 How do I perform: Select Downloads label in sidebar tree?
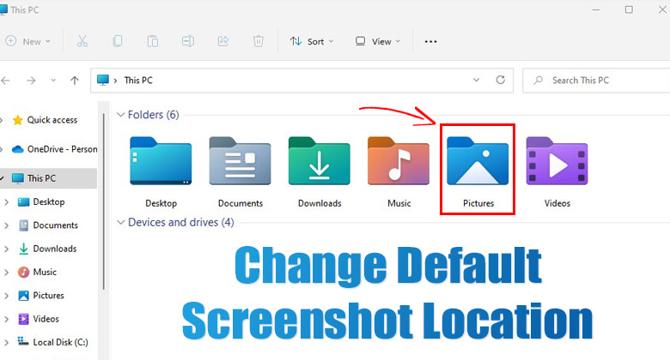coord(55,249)
